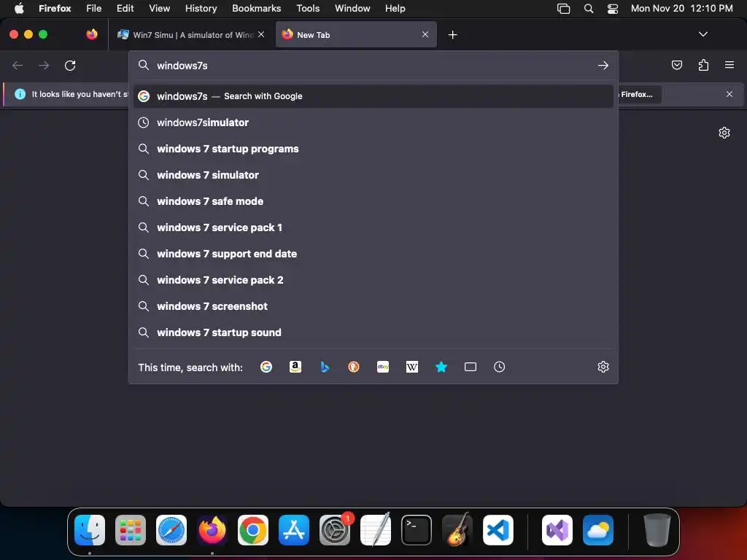Open the Firefox menu in menu bar
747x560 pixels.
(55, 8)
